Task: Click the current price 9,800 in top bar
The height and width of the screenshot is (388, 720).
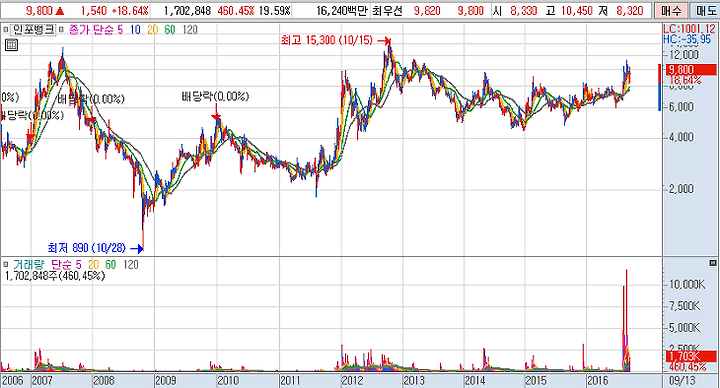Action: pos(39,11)
